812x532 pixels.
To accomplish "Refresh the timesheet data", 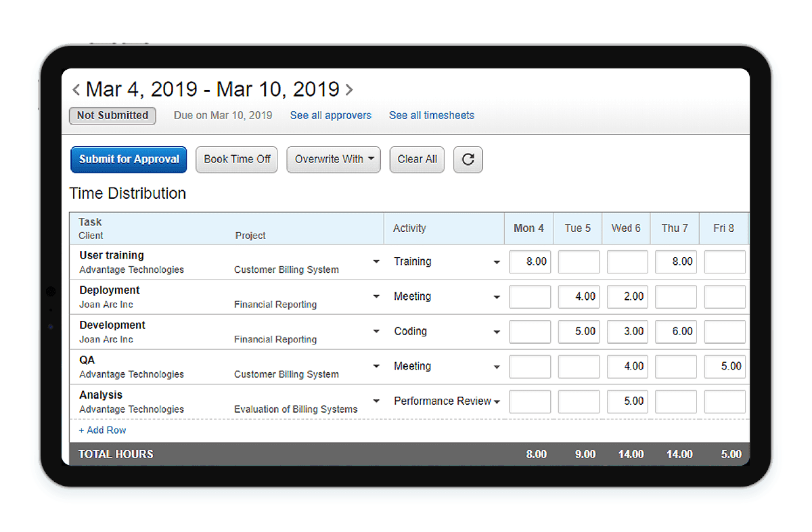I will 468,160.
